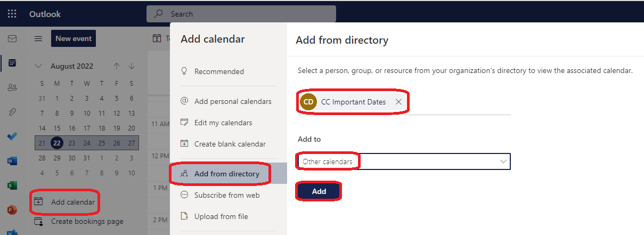The height and width of the screenshot is (235, 644).
Task: Open the Files paperclip icon
Action: 12,112
